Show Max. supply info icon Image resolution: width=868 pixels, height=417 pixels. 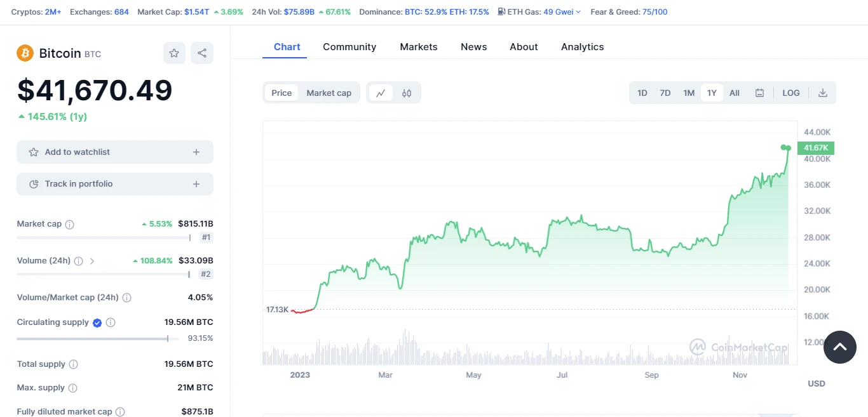[73, 388]
